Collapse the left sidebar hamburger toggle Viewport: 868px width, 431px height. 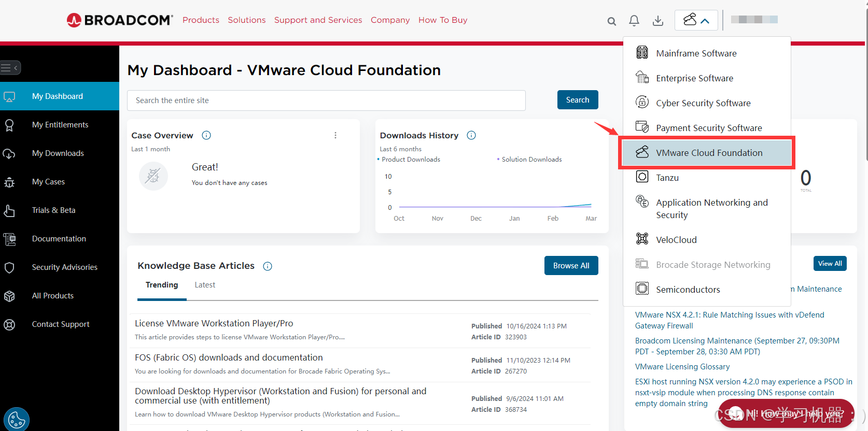pos(10,68)
